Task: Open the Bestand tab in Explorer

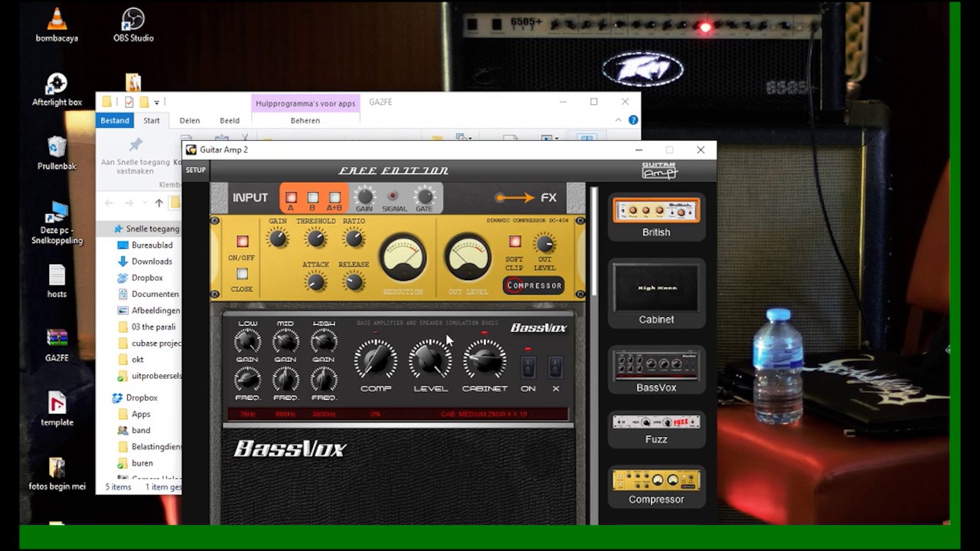Action: coord(115,120)
